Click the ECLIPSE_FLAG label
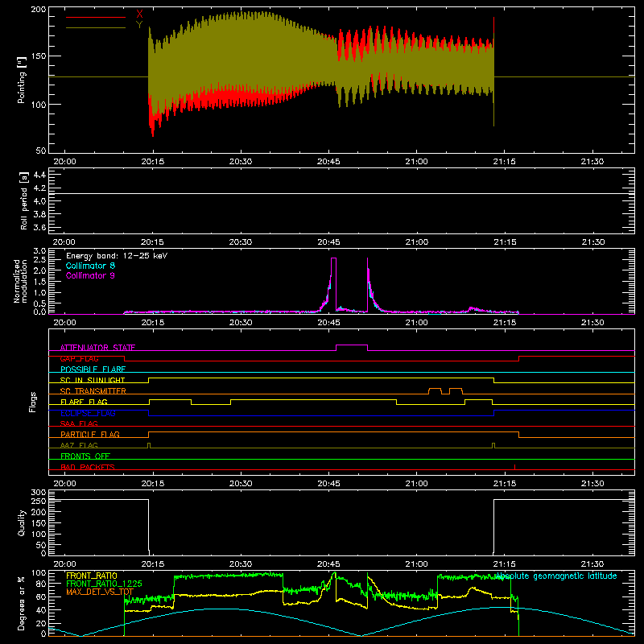 (88, 413)
